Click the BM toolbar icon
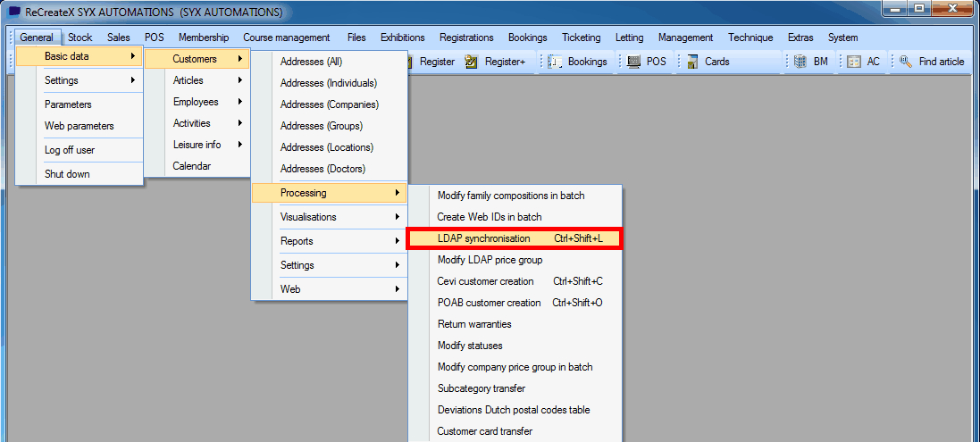 tap(800, 62)
